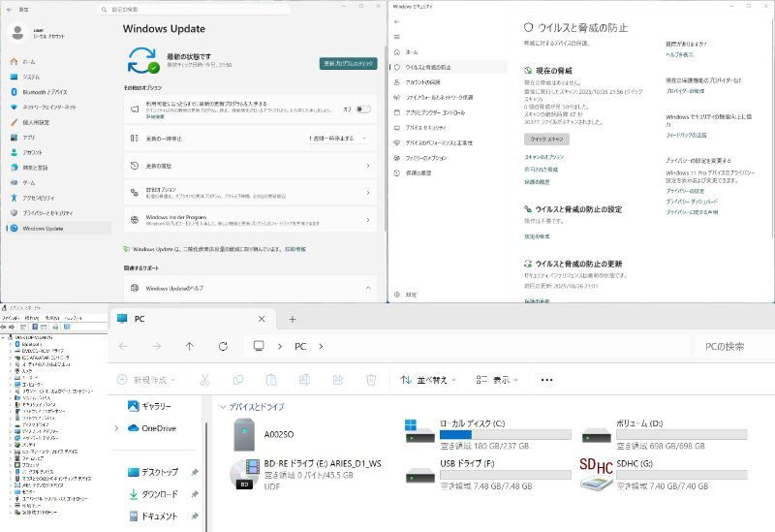This screenshot has width=775, height=532.
Task: Select ホーム in Windows Security sidebar
Action: 412,51
